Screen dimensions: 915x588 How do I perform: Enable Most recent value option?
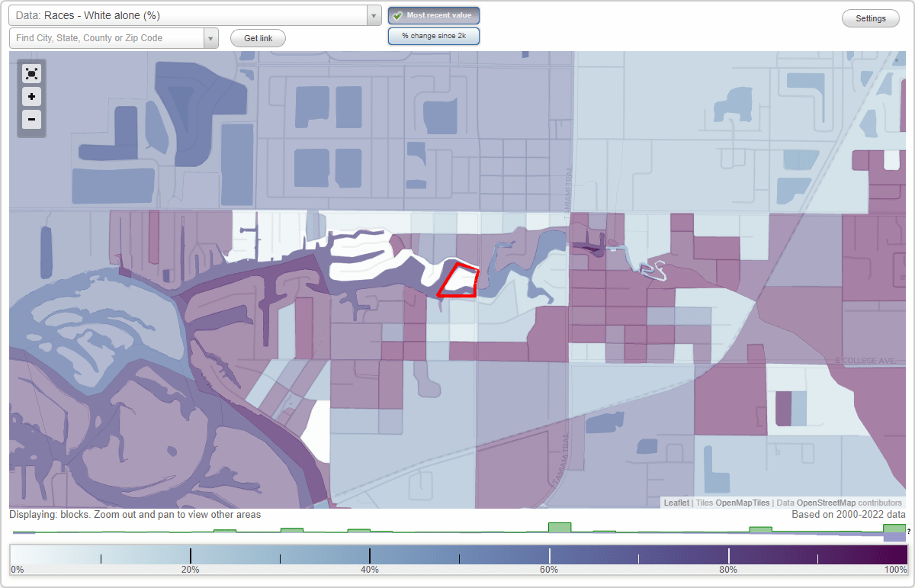(x=434, y=15)
